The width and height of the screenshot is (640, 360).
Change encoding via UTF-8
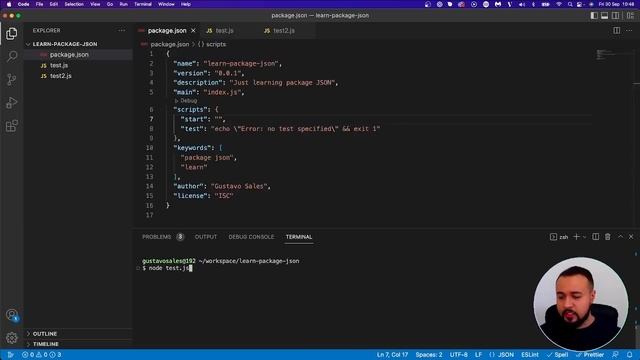(458, 355)
